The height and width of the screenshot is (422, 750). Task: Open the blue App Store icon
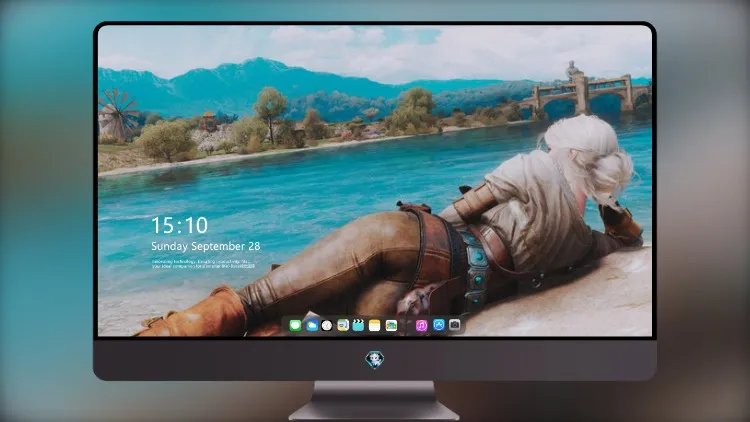tap(438, 325)
